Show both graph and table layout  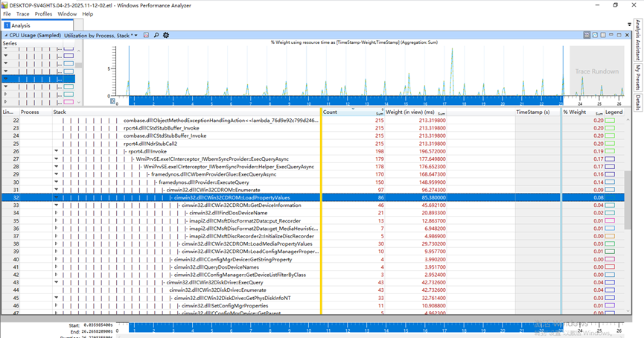587,35
